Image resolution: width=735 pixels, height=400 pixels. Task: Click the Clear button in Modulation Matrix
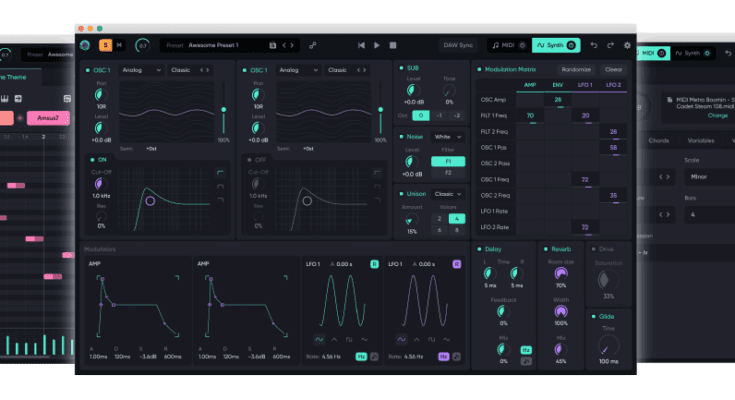click(613, 70)
